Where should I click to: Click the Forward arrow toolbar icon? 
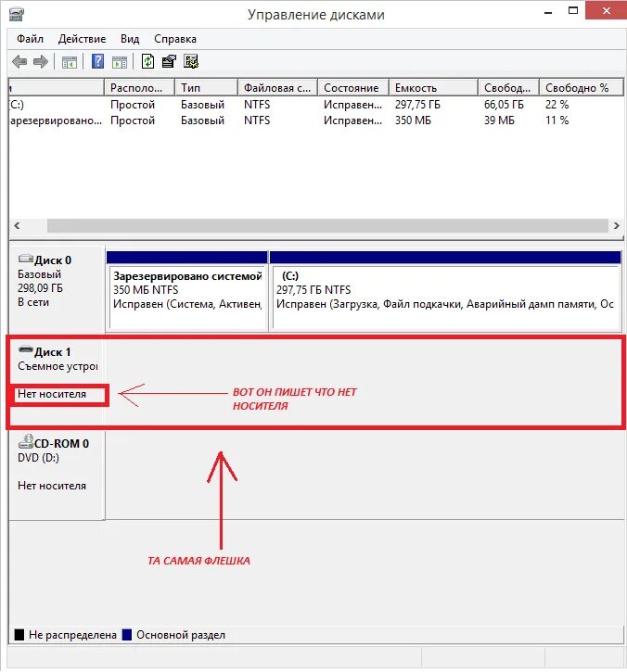(41, 62)
